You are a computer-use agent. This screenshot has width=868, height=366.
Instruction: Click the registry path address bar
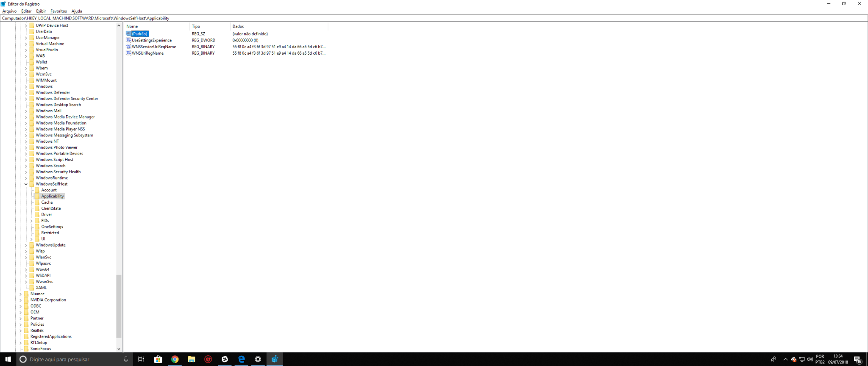(x=434, y=18)
